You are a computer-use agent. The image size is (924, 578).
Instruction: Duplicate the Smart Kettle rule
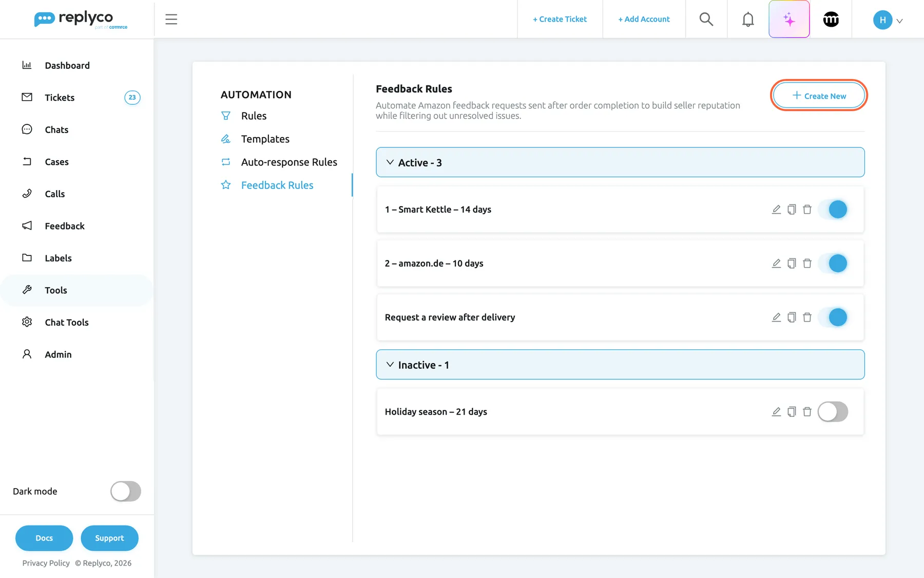[792, 210]
